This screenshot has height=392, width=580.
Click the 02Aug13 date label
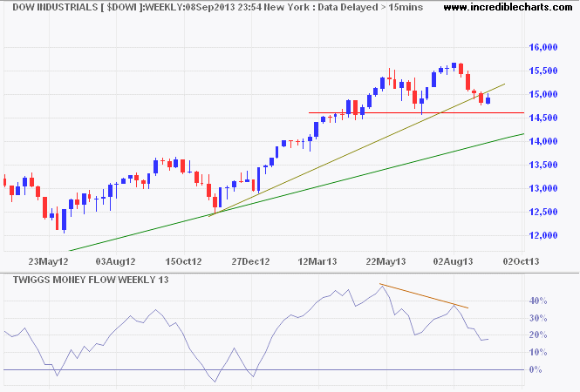click(x=454, y=261)
